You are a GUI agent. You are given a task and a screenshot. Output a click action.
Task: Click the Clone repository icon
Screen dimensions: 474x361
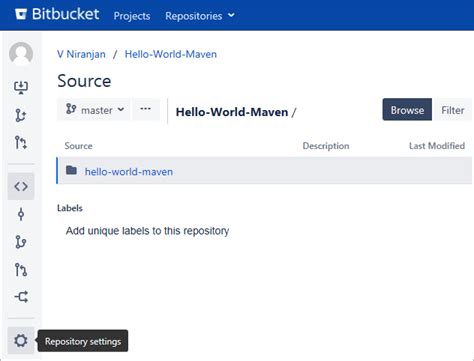pos(21,87)
